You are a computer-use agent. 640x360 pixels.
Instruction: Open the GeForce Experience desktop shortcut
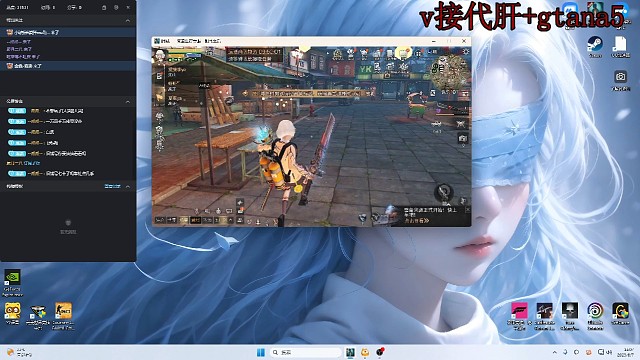click(x=12, y=282)
